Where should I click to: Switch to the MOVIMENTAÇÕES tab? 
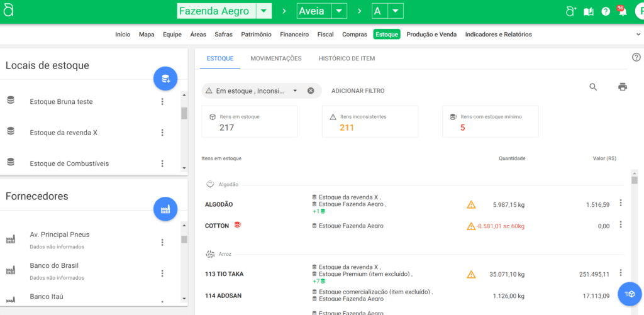(276, 58)
